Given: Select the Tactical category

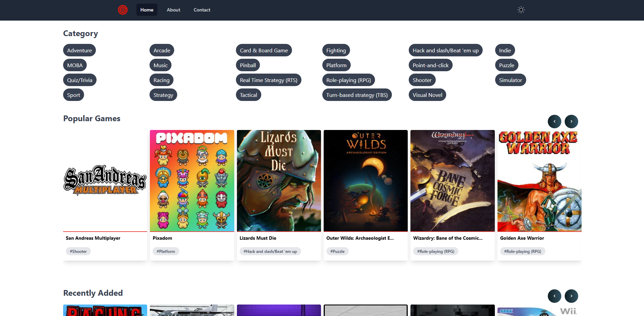Looking at the screenshot, I should (x=248, y=95).
